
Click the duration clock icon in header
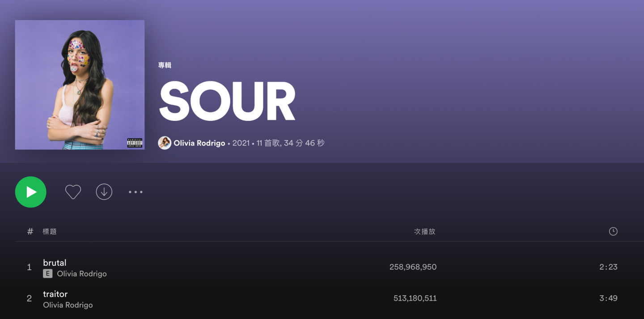[x=613, y=231]
